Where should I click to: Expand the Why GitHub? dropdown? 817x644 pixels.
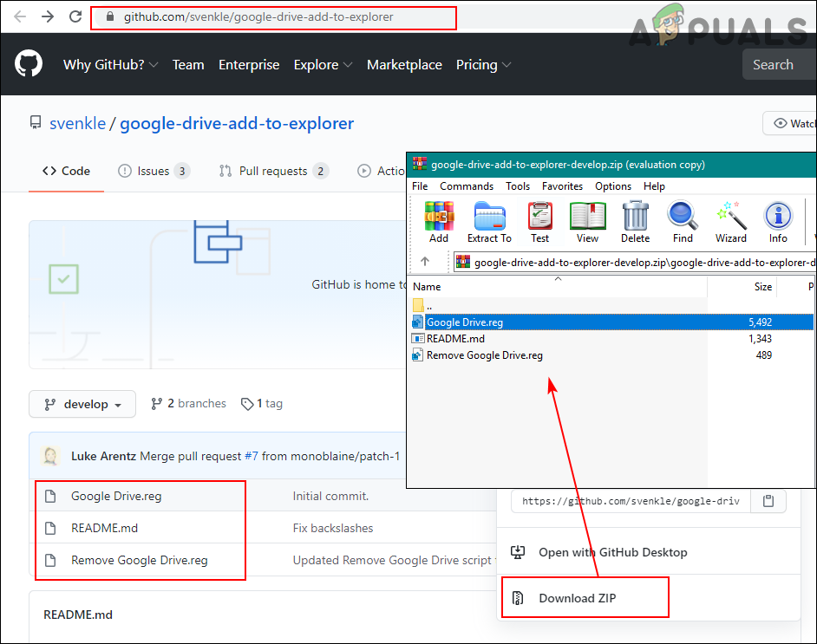pyautogui.click(x=110, y=64)
